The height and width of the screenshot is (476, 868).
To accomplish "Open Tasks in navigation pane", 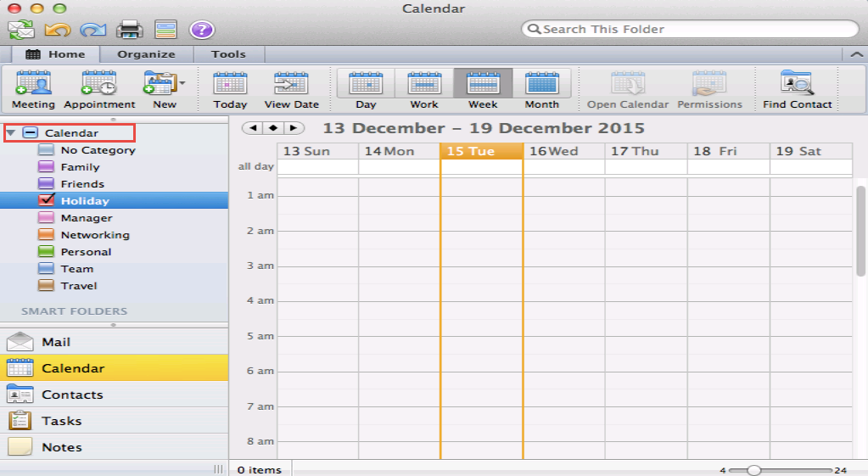I will point(114,421).
